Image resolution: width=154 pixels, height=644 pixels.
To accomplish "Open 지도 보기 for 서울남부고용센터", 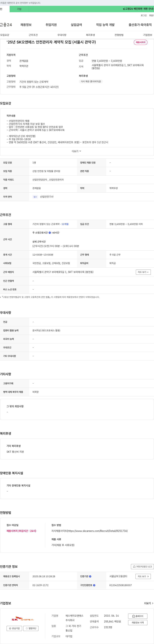I will tap(143, 577).
